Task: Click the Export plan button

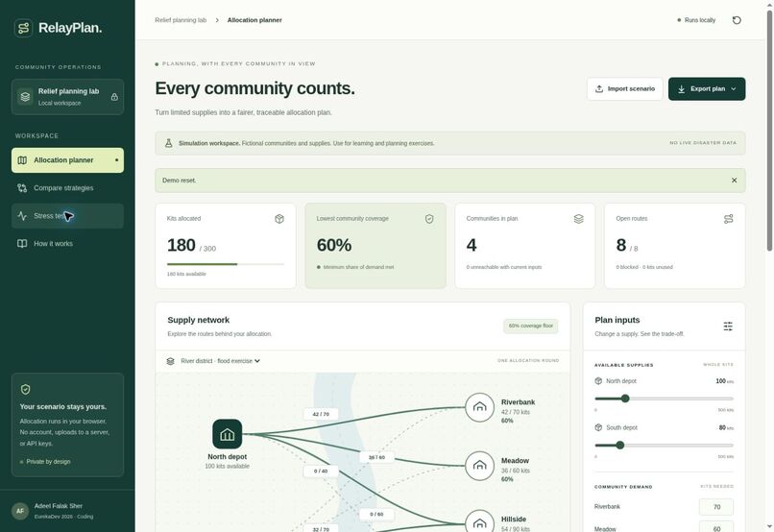Action: click(x=707, y=89)
